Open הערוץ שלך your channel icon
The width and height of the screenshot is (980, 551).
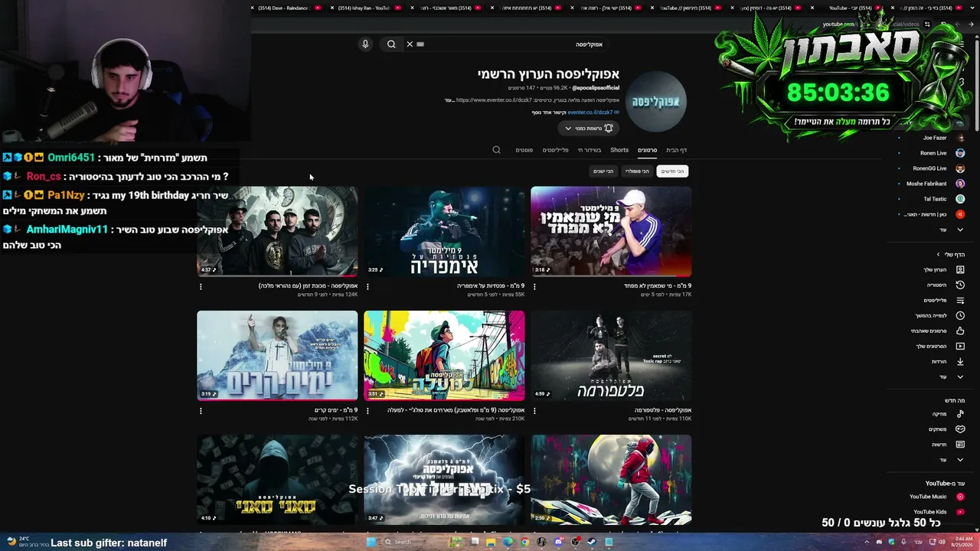[x=960, y=270]
